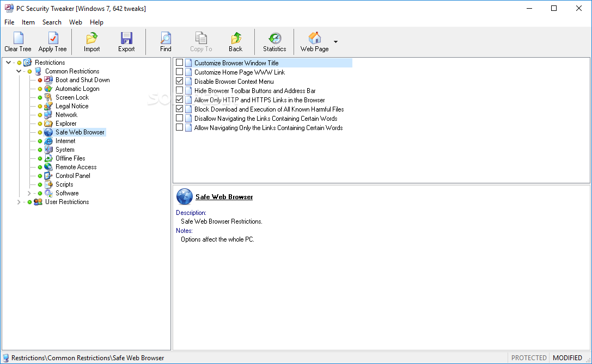Click the Apply Tree toolbar icon
Screen dimensions: 592x364
pyautogui.click(x=52, y=38)
